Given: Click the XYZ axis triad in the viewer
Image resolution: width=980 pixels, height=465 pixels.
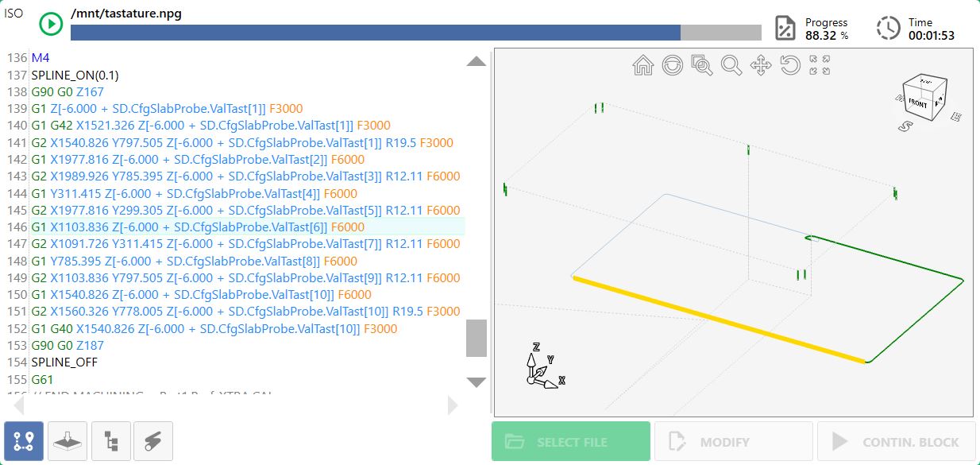Looking at the screenshot, I should (545, 366).
